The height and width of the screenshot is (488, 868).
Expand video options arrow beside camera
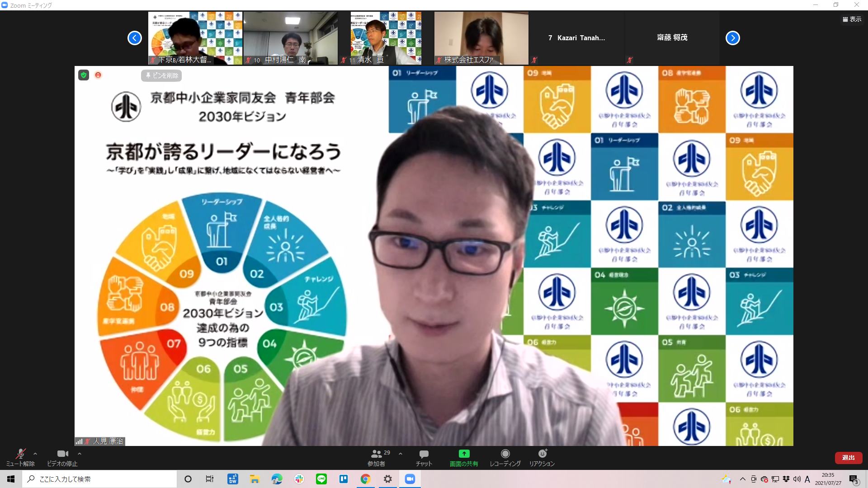coord(80,454)
